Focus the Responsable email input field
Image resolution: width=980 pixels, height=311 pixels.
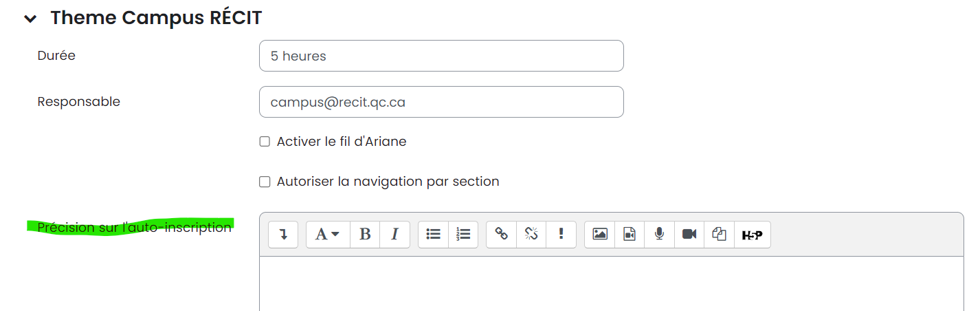click(x=441, y=102)
